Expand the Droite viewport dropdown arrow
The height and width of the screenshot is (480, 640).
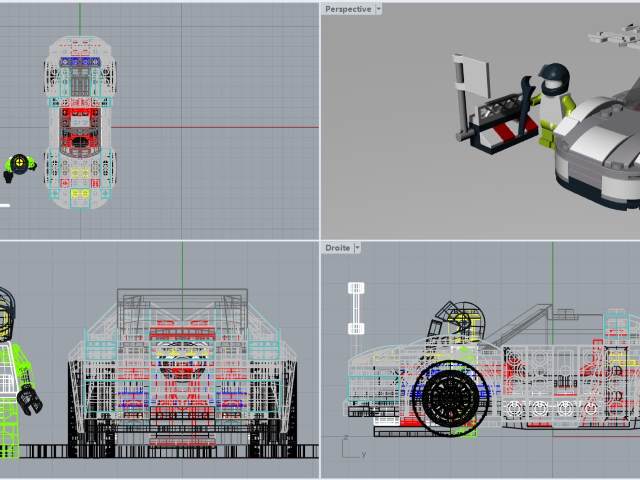point(357,248)
